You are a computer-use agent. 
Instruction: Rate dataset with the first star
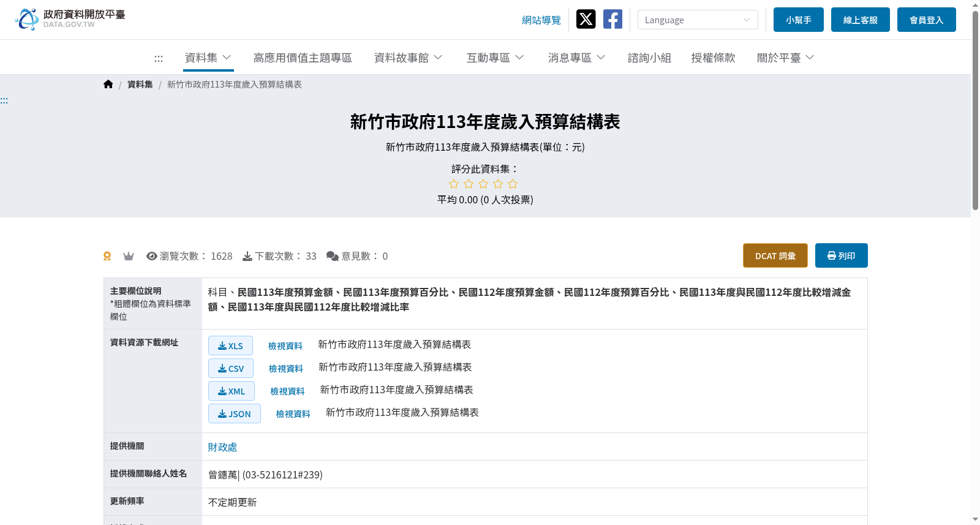click(454, 184)
